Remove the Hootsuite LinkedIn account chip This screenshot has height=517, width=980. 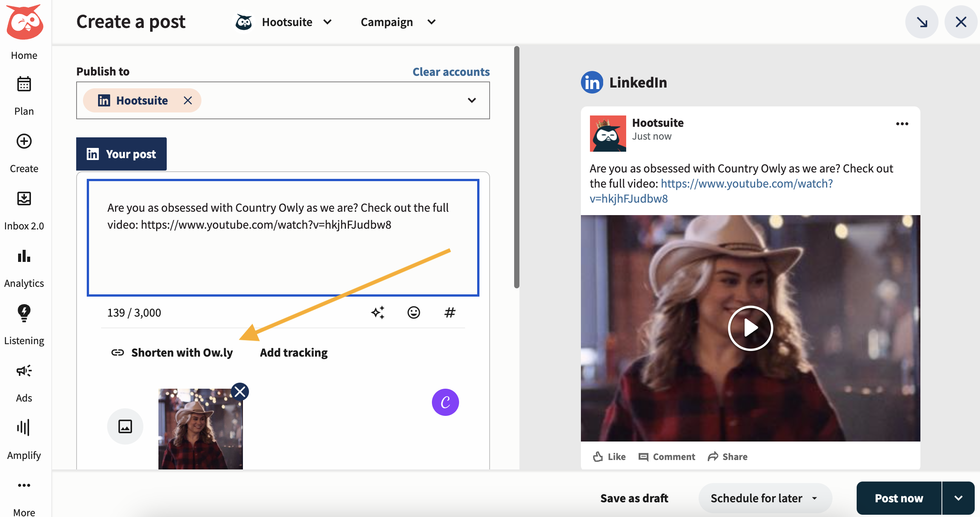(187, 100)
